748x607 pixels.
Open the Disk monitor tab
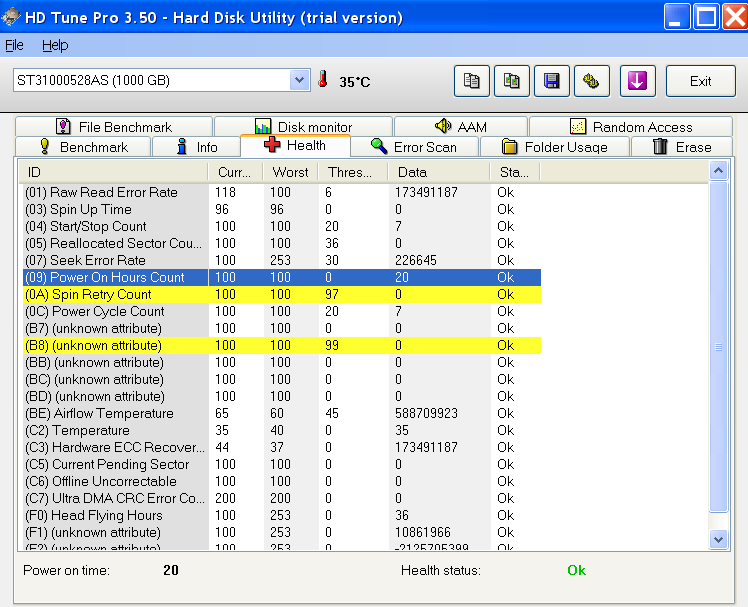click(303, 127)
